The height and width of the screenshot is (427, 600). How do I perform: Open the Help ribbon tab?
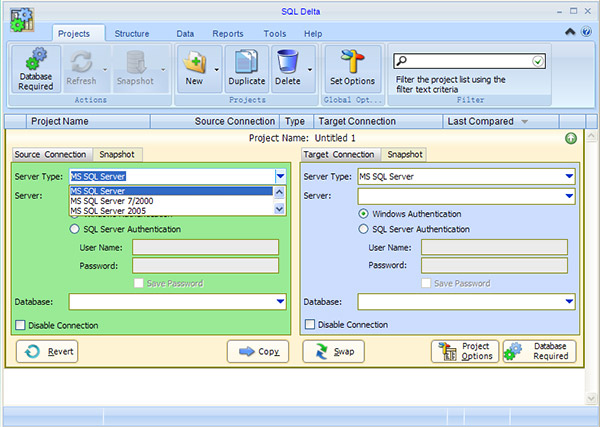coord(313,34)
